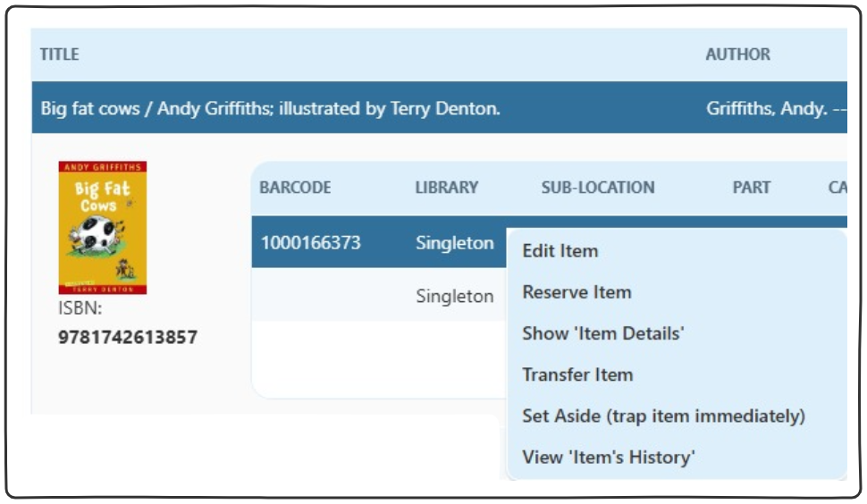Open the Big Fat Cows cover thumbnail
The width and height of the screenshot is (867, 504).
102,228
